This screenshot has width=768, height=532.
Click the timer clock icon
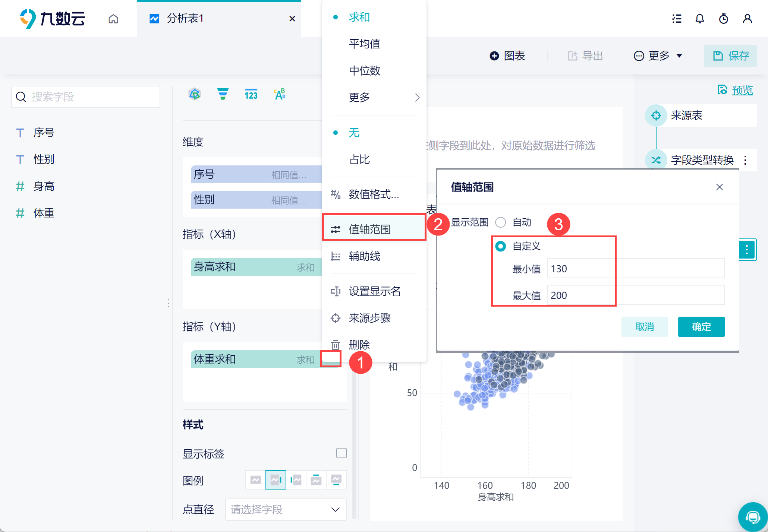(723, 19)
